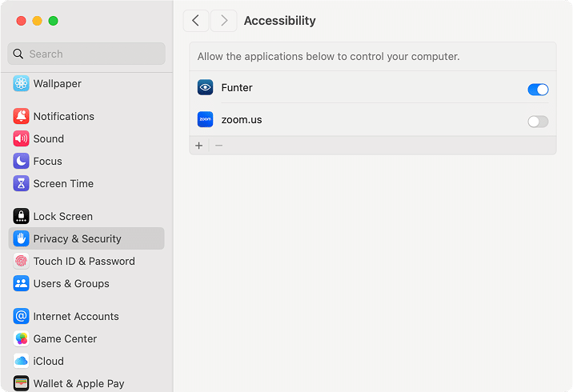Close the System Settings window

pos(21,21)
